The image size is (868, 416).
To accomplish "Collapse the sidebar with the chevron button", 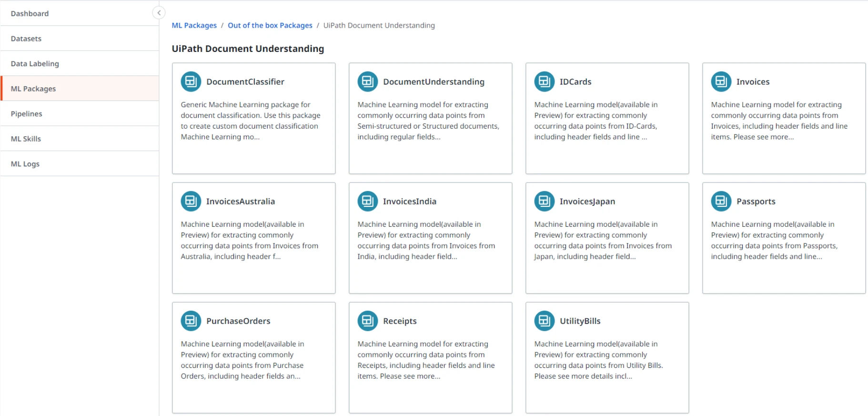I will click(x=159, y=13).
